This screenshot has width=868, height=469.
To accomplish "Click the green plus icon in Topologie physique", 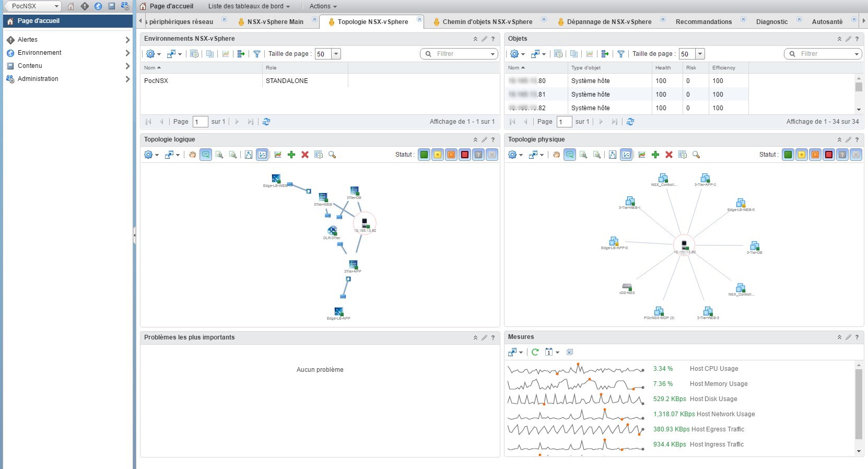I will point(655,155).
